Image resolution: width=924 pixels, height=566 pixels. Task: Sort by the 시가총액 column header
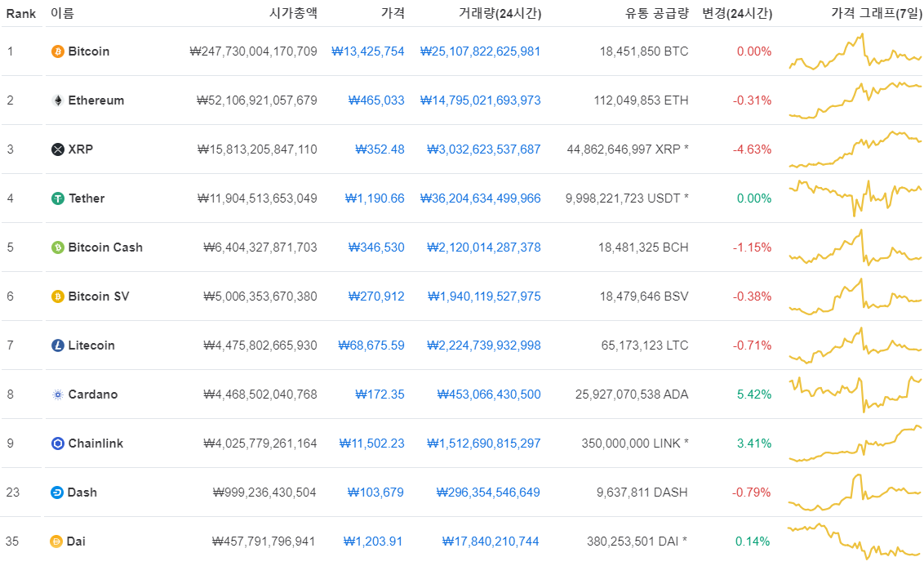tap(293, 13)
